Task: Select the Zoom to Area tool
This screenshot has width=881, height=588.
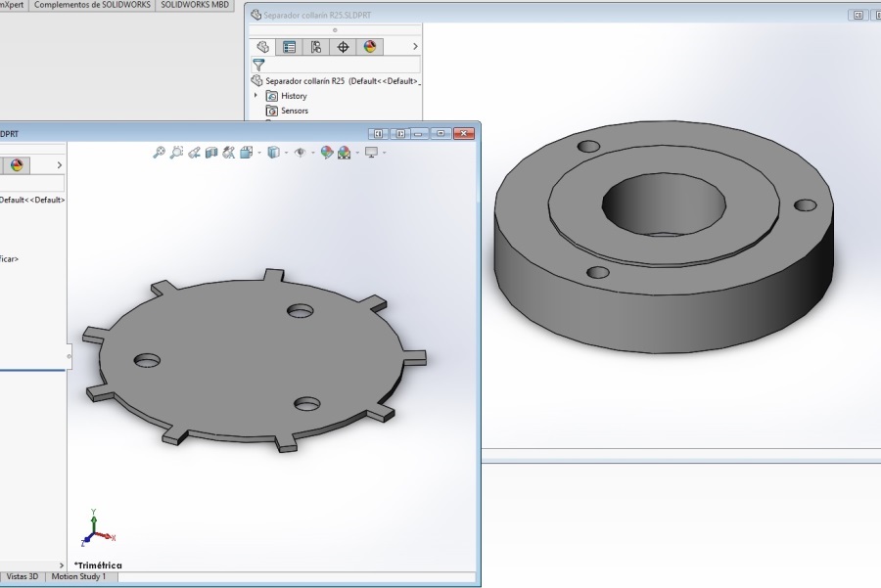Action: pos(176,152)
